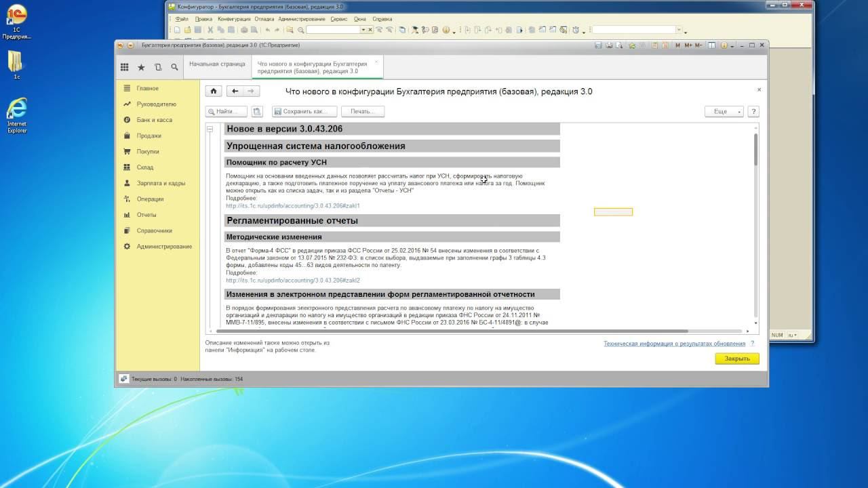Open the Руководителю chart icon

[x=127, y=104]
